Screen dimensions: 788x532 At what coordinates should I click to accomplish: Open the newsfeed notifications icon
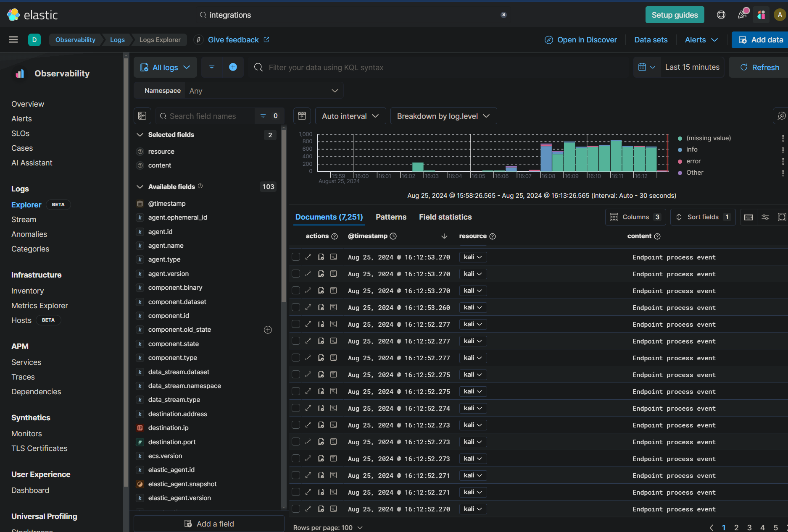click(x=742, y=15)
